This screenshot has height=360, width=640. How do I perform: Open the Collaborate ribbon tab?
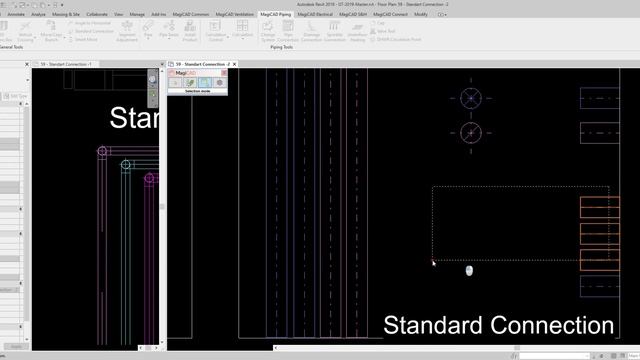97,14
